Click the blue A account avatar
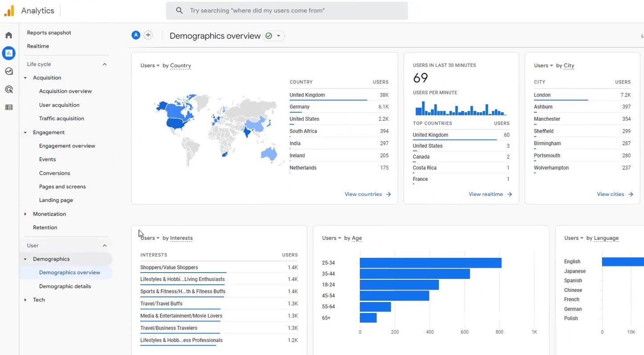Screen dimensions: 644x355 point(136,35)
